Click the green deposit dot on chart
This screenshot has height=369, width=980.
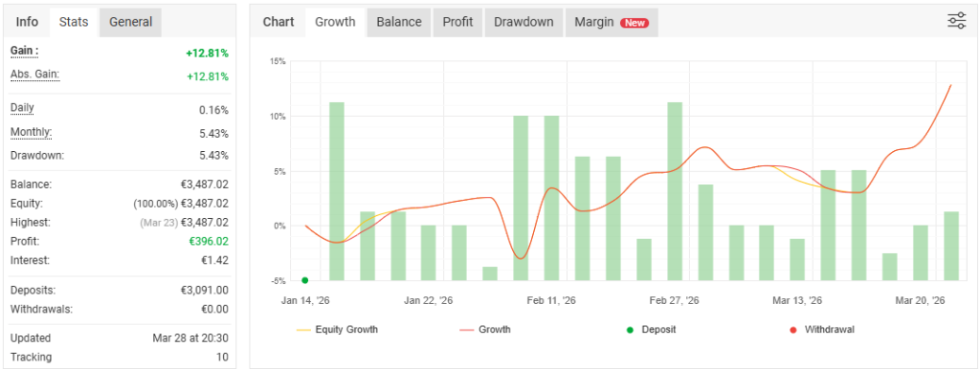pyautogui.click(x=304, y=280)
